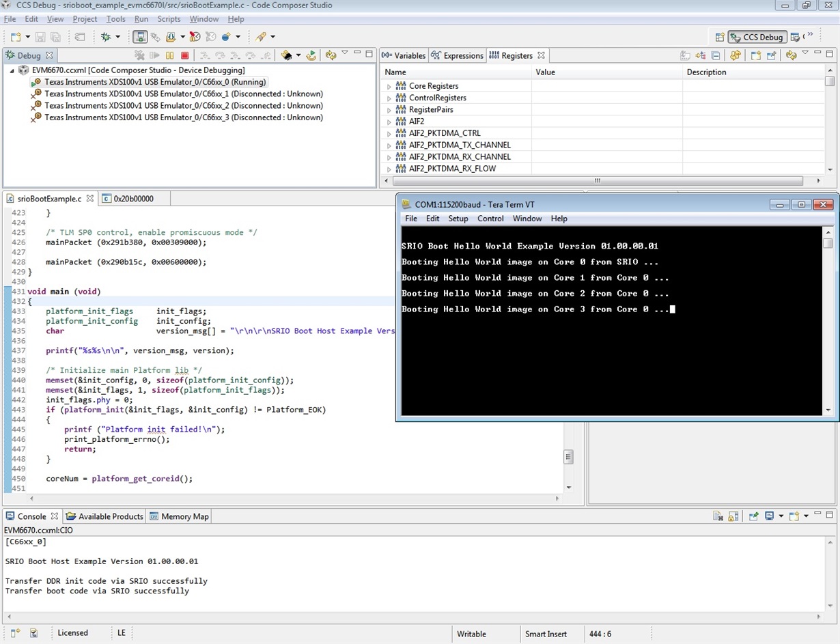Click the New file toolbar icon
The image size is (840, 644).
(15, 37)
